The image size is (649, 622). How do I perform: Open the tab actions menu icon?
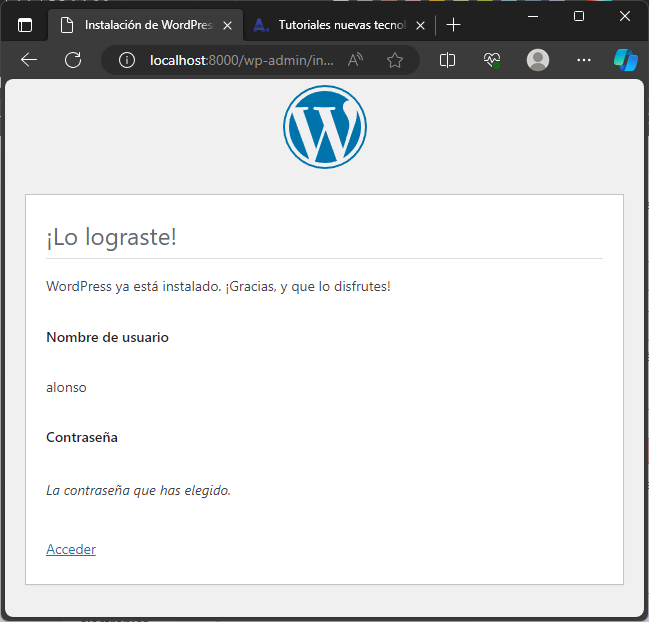pyautogui.click(x=25, y=25)
